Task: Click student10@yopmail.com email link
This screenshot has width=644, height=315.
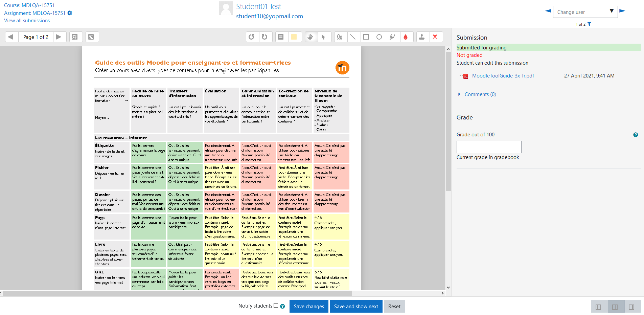Action: click(270, 16)
